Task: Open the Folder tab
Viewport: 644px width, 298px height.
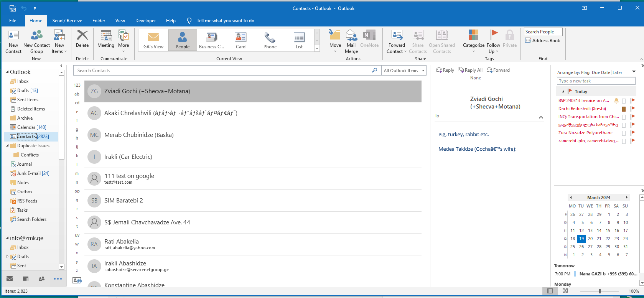Action: (99, 21)
